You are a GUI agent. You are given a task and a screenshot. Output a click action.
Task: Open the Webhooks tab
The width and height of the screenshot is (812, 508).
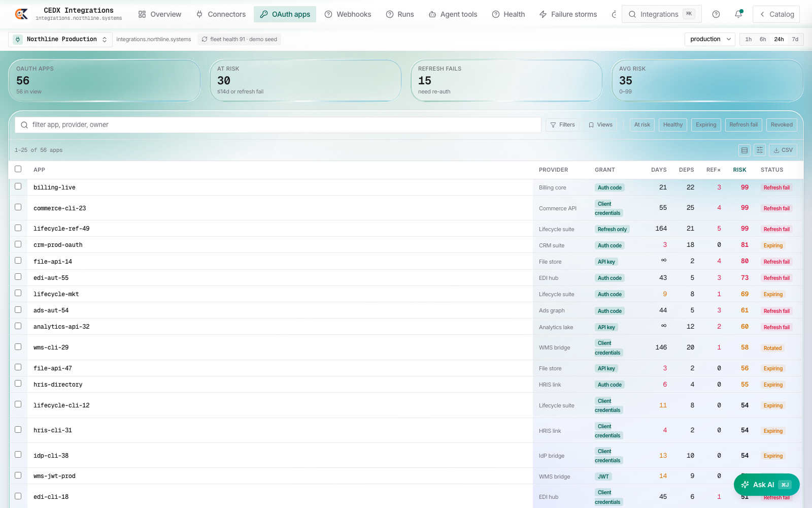348,14
